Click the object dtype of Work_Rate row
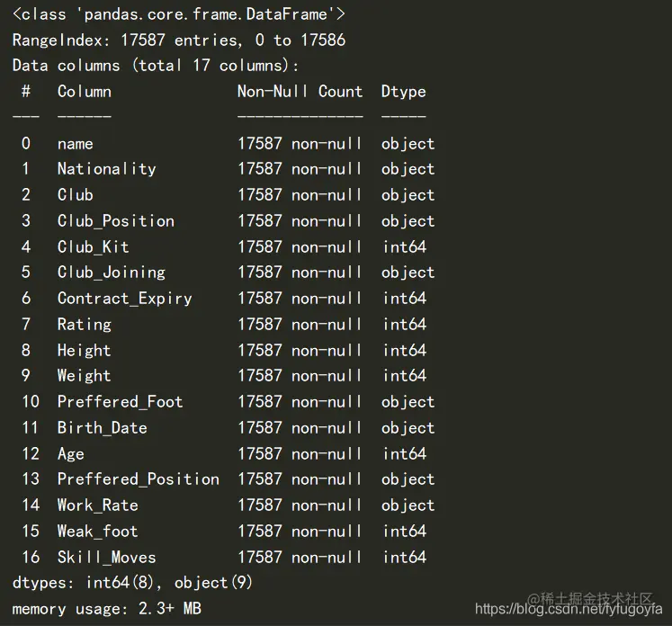Viewport: 672px width, 626px height. tap(408, 505)
